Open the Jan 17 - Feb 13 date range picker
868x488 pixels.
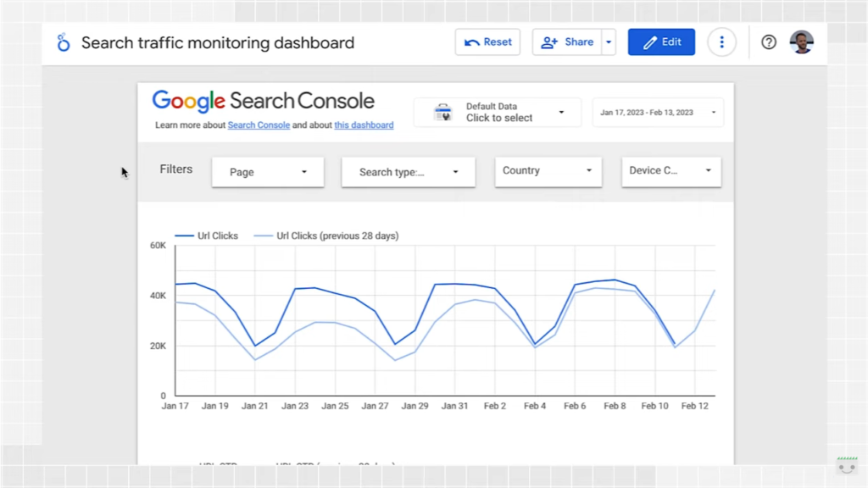pos(657,112)
